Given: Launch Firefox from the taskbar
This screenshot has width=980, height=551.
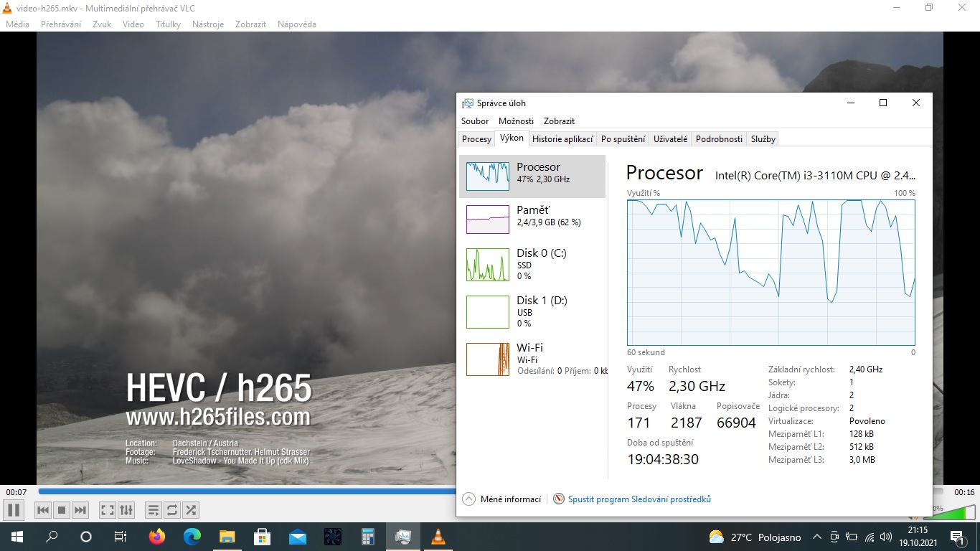Looking at the screenshot, I should [156, 537].
